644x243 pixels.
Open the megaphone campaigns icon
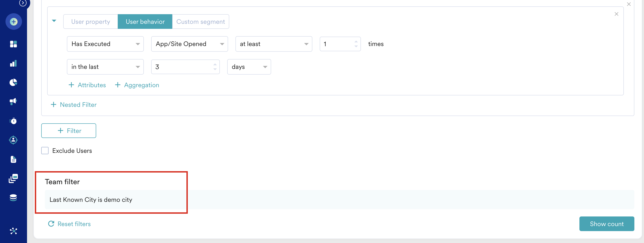point(14,101)
